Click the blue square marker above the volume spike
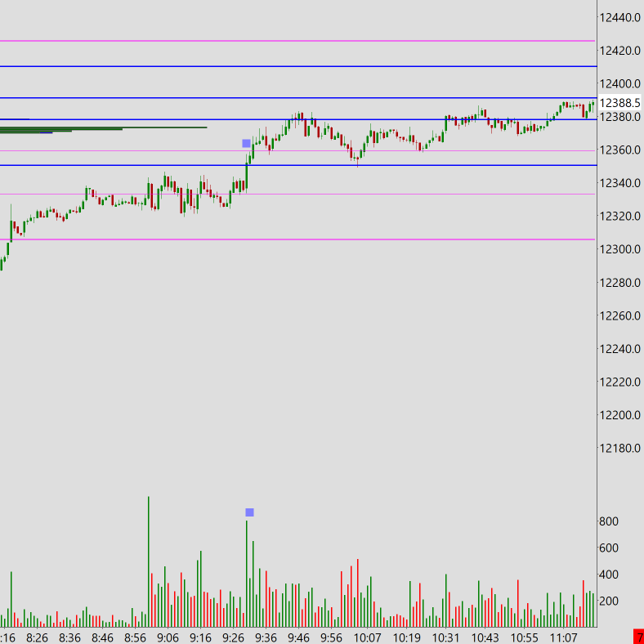 pos(250,512)
